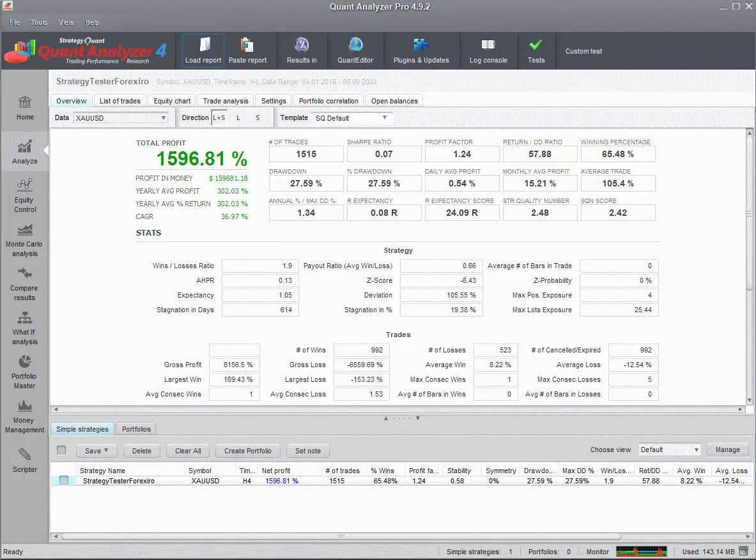Select the L direction toggle
This screenshot has width=756, height=560.
238,117
